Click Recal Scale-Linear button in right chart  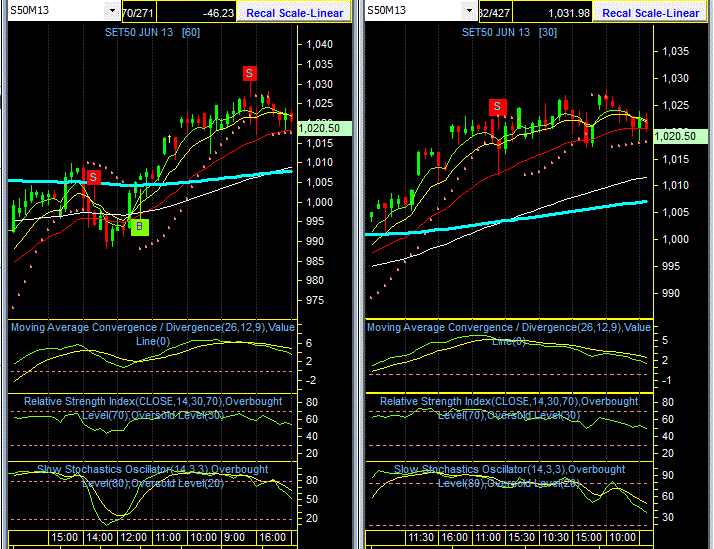pos(650,13)
